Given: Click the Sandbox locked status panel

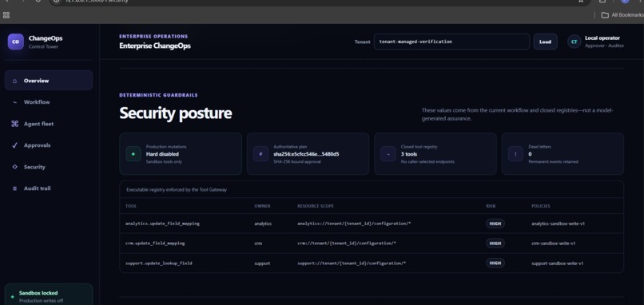Looking at the screenshot, I should coord(49,295).
